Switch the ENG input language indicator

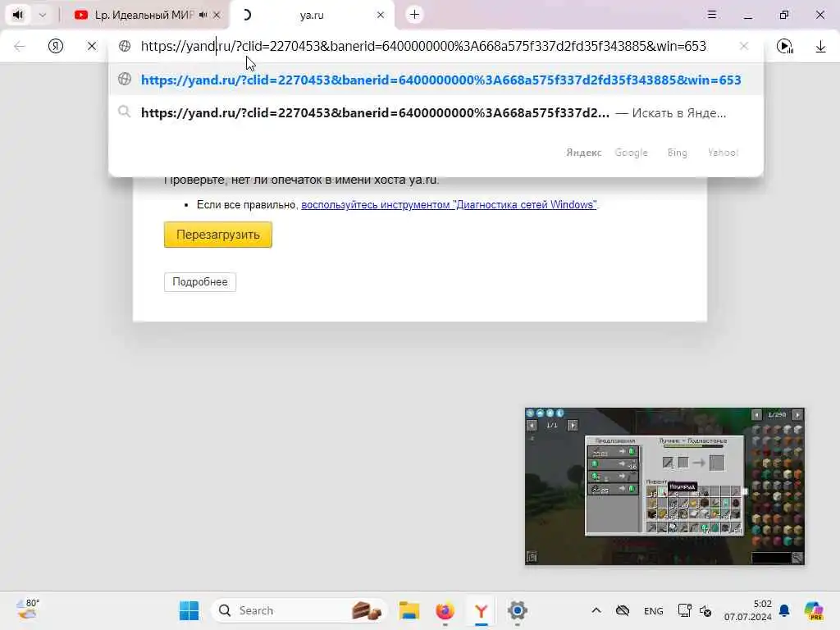pyautogui.click(x=654, y=610)
